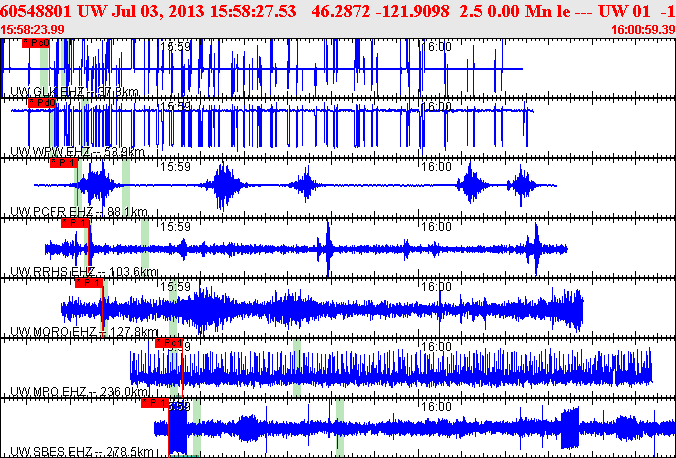Click the Pc0 pick flag on GLK trace
676x458 pixels.
[36, 43]
